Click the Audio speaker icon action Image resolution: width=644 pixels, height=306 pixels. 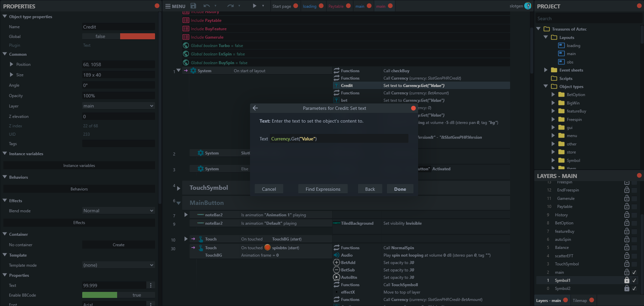[x=337, y=255]
